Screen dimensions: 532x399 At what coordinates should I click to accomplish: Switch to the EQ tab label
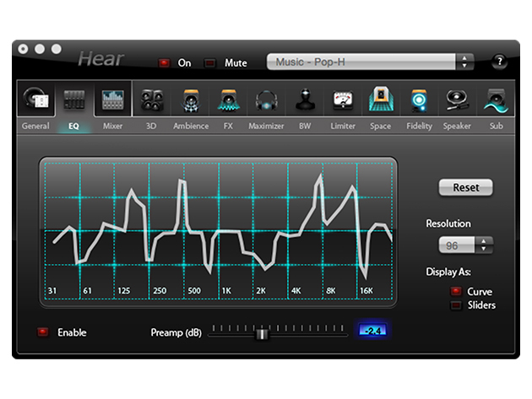(x=73, y=126)
